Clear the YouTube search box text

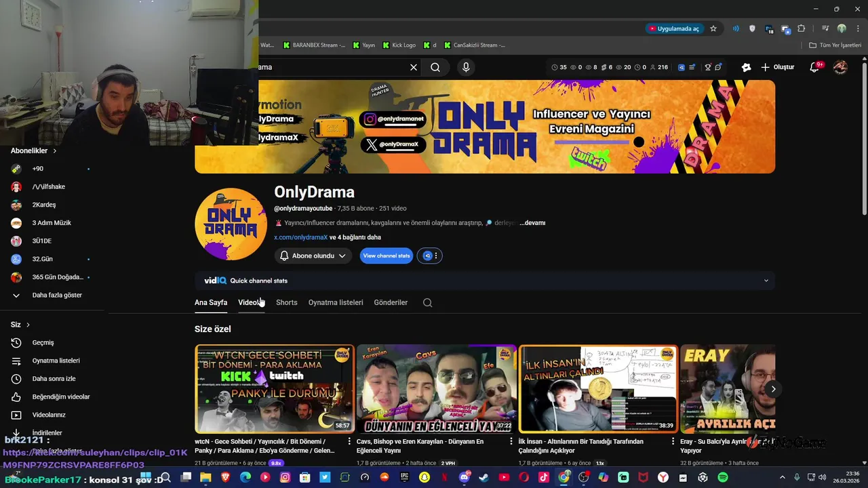pos(414,67)
